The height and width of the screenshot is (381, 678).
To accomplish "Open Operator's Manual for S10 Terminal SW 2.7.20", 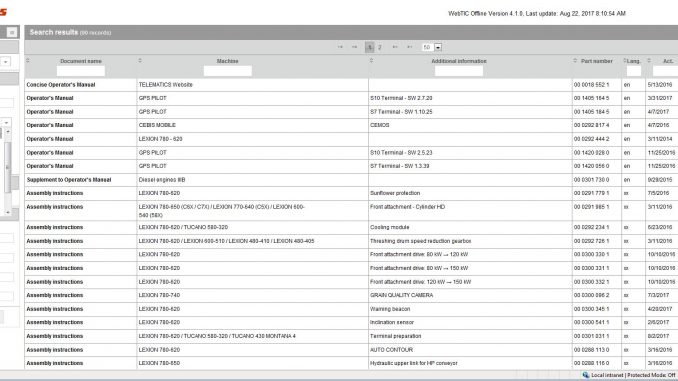I will pyautogui.click(x=50, y=98).
